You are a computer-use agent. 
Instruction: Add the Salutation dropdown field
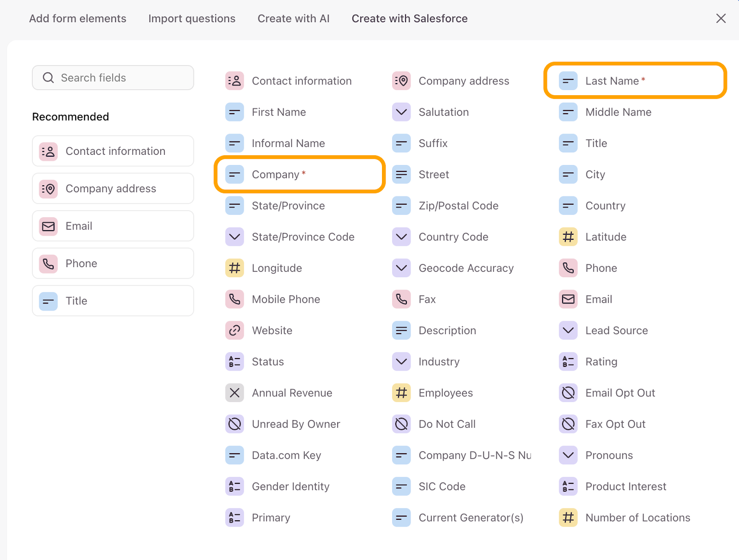click(443, 112)
